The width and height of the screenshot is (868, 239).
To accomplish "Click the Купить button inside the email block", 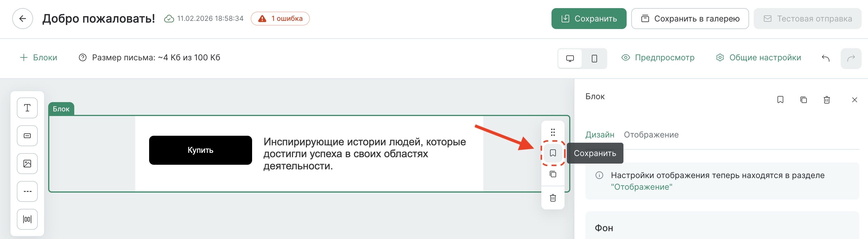I will [x=200, y=150].
